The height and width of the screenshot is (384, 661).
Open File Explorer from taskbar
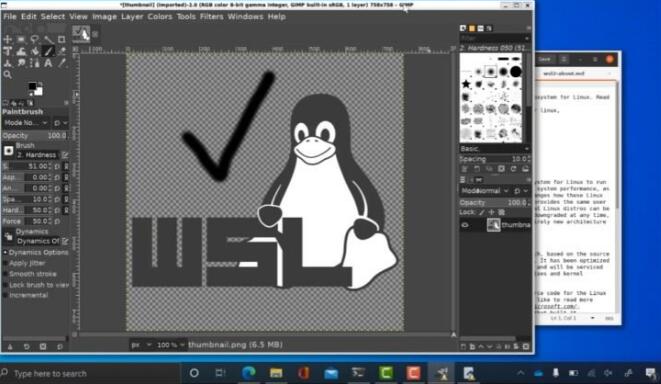(276, 373)
